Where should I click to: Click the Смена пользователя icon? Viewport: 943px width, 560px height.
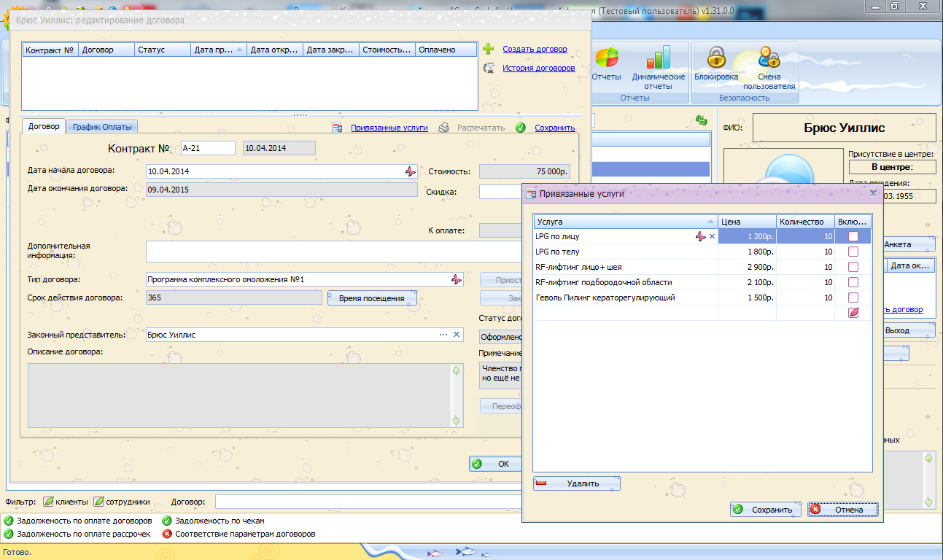coord(769,58)
